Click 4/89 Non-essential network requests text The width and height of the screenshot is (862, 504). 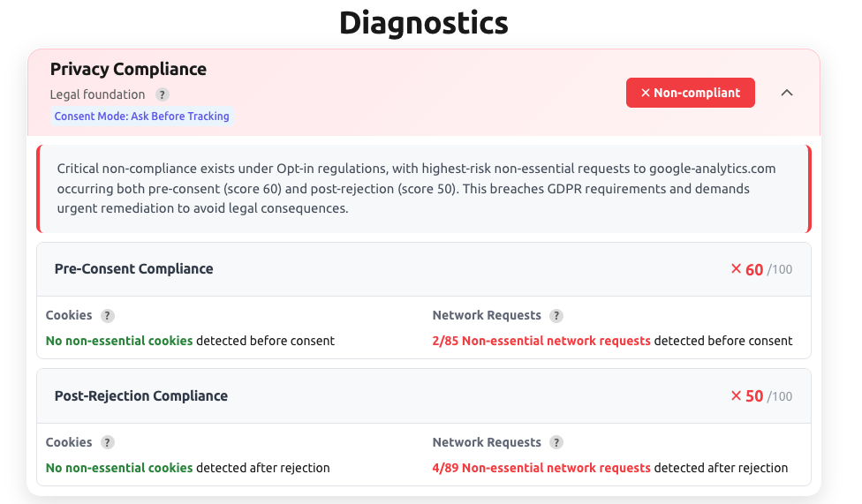tap(541, 468)
